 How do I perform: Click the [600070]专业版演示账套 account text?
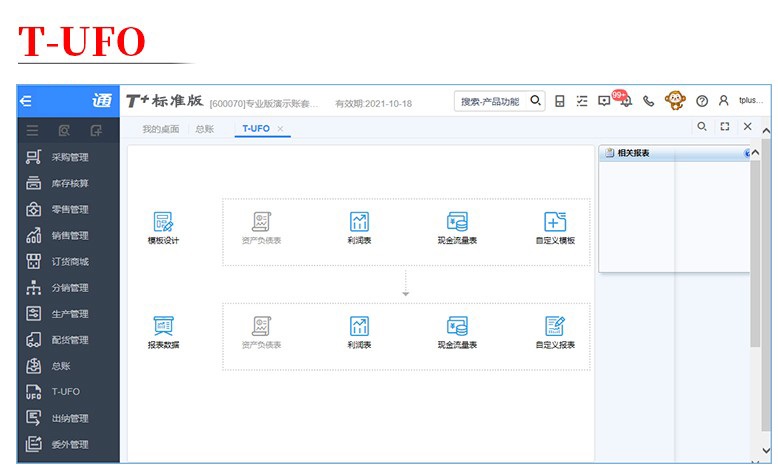(264, 104)
